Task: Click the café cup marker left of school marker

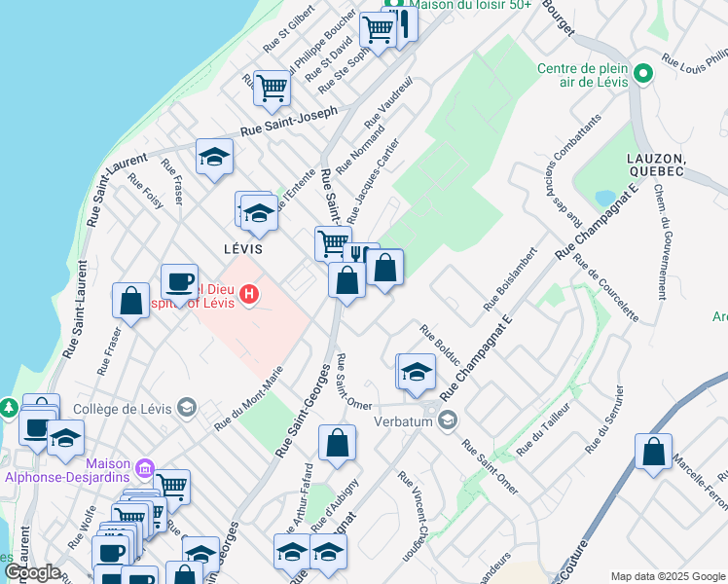Action: tap(35, 429)
